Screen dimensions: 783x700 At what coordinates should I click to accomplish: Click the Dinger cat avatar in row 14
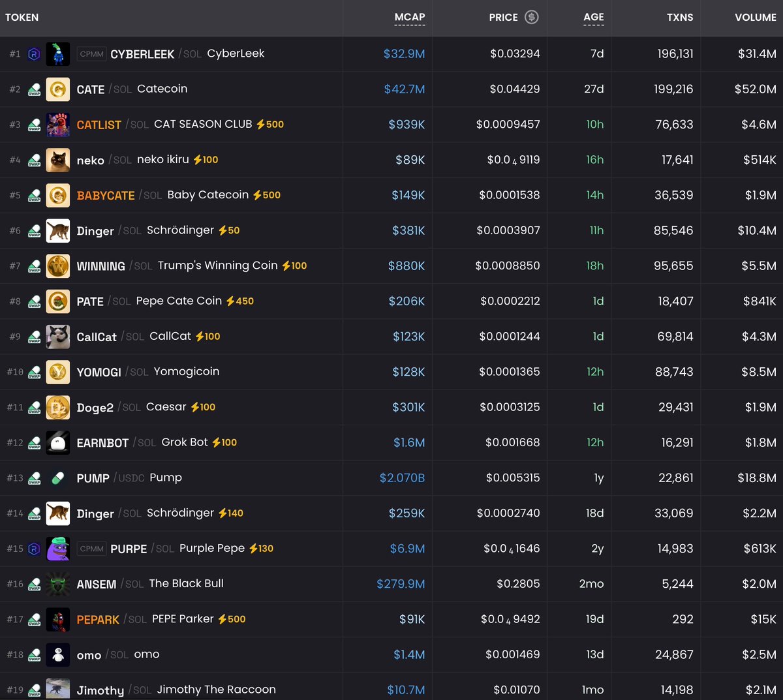(x=58, y=513)
